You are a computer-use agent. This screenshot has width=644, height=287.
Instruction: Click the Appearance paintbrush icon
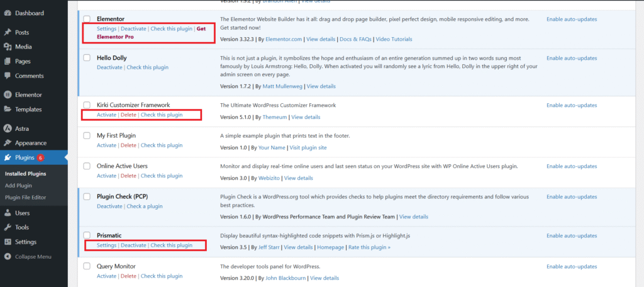click(x=7, y=143)
